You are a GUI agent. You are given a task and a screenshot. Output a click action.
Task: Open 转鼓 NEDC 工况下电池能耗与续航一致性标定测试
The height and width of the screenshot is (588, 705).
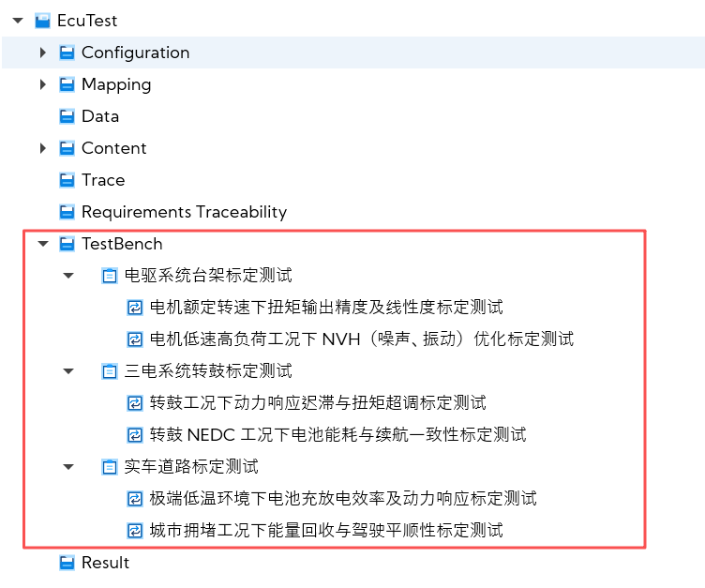click(337, 435)
